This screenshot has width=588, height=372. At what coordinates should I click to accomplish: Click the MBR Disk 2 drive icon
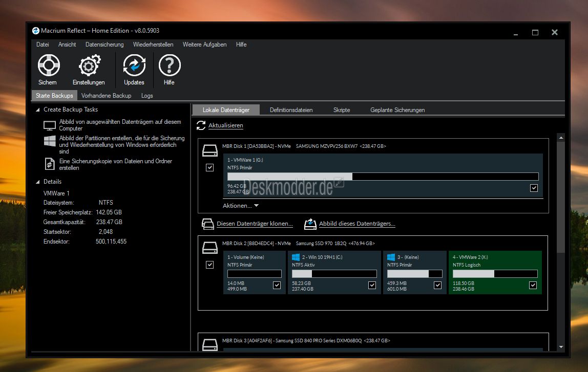[209, 248]
